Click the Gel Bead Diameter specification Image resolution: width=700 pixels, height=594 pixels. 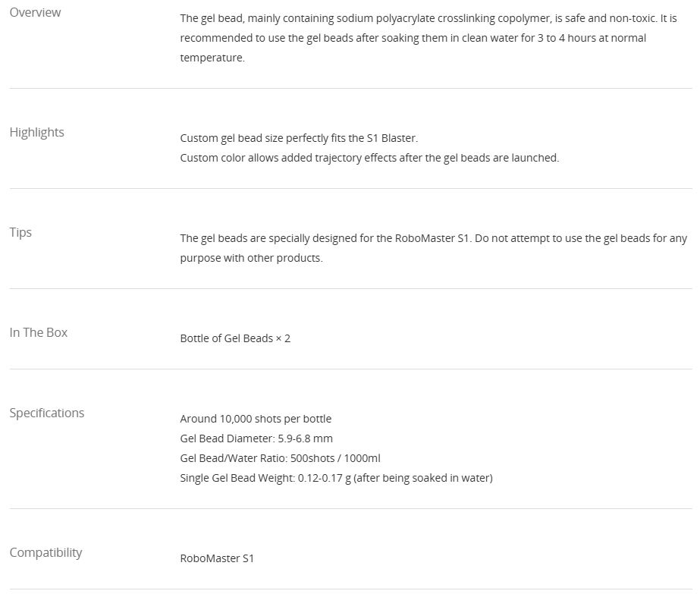point(256,438)
